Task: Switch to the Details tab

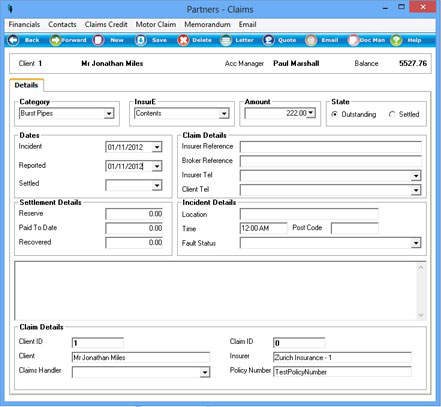Action: tap(26, 85)
